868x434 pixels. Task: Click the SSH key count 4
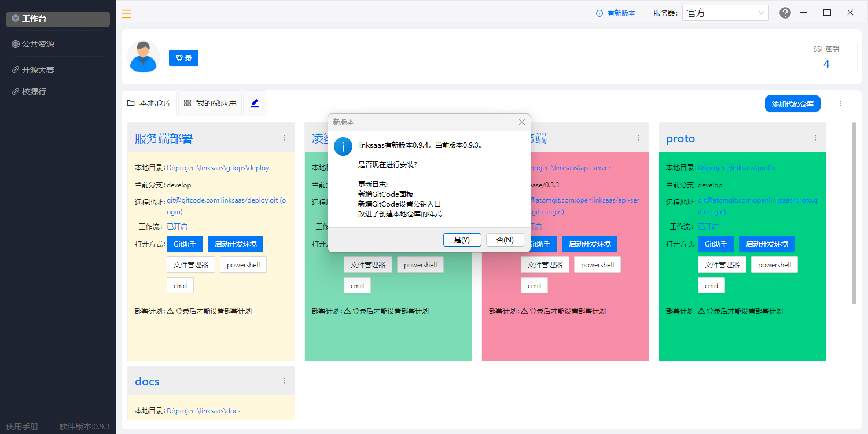coord(826,64)
